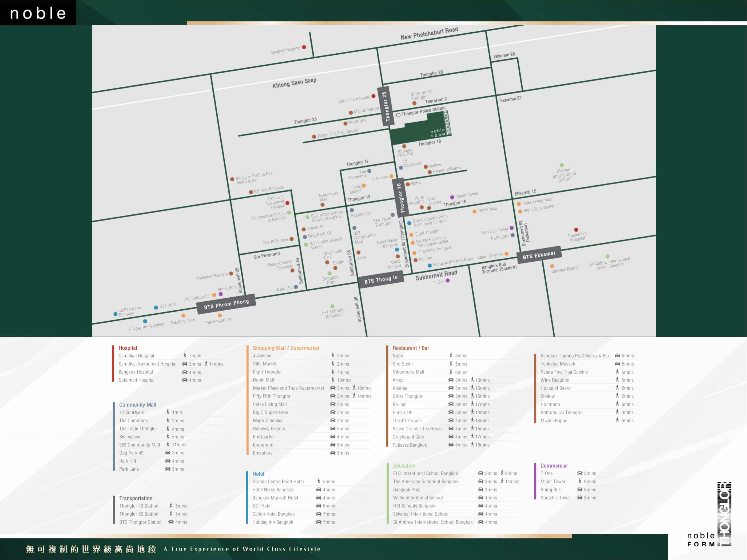Click the Sukhumvit Hospital red marker

(x=576, y=230)
